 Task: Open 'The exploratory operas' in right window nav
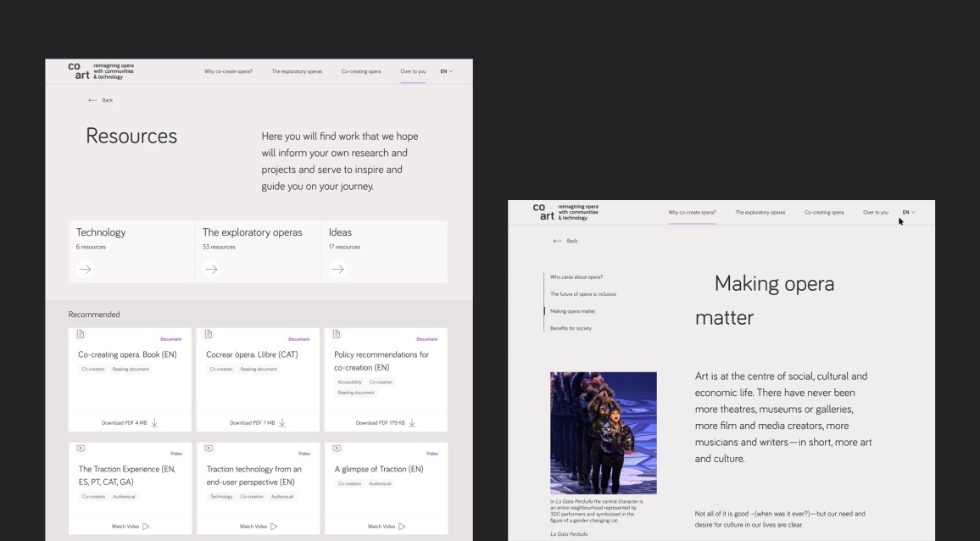coord(760,212)
